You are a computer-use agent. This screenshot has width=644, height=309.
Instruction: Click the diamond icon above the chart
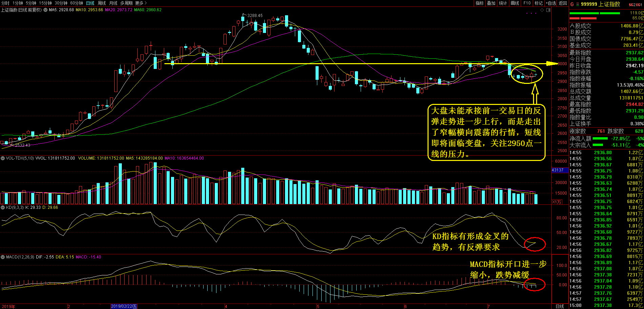542,10
